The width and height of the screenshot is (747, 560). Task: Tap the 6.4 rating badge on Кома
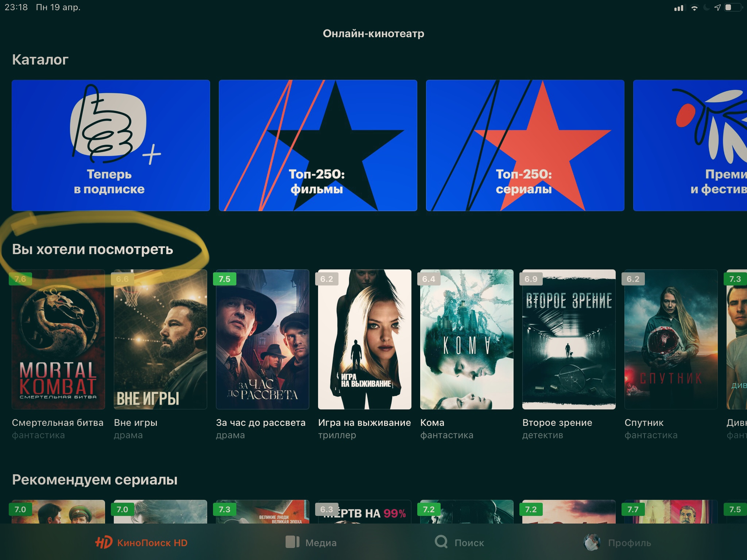pos(429,279)
